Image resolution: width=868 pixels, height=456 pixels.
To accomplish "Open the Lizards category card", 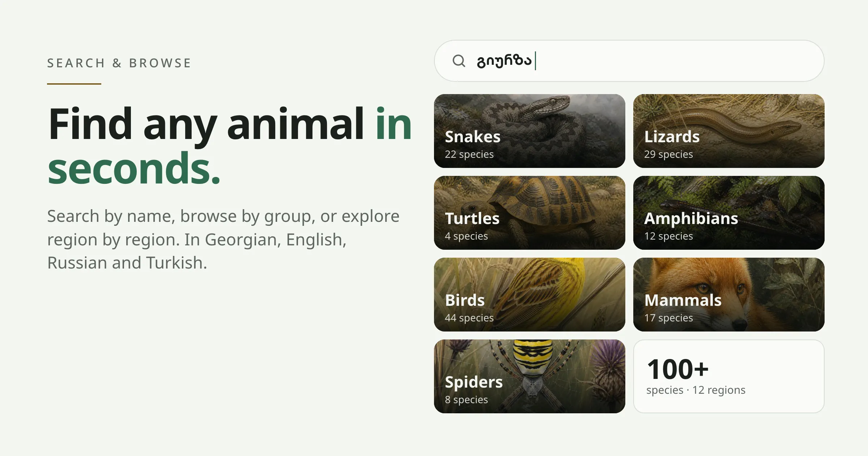I will [x=729, y=131].
